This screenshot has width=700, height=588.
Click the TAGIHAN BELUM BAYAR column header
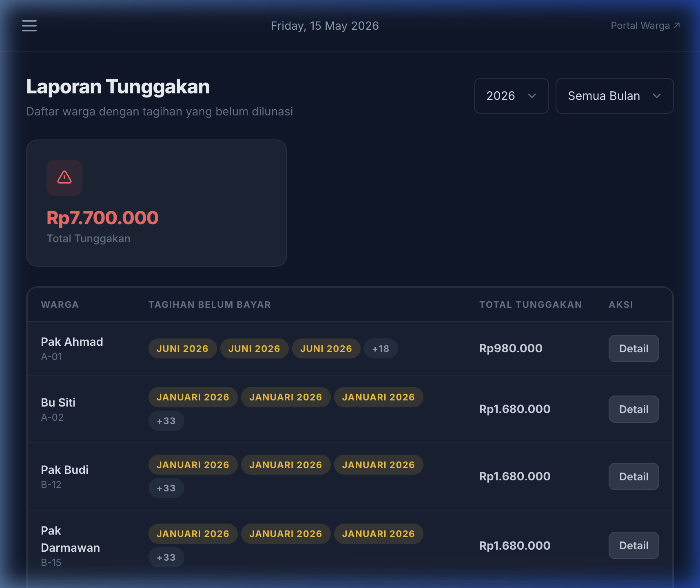210,305
